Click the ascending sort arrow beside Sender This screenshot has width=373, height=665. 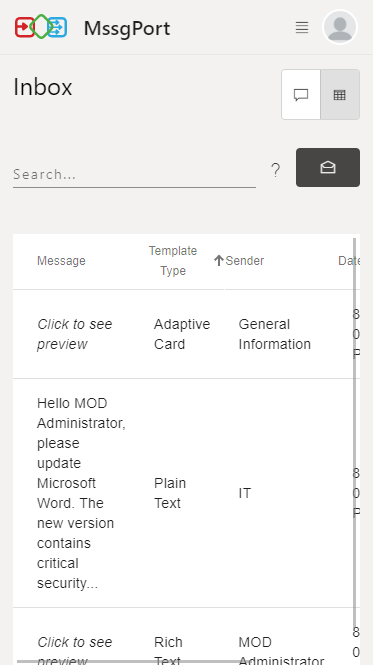point(219,260)
